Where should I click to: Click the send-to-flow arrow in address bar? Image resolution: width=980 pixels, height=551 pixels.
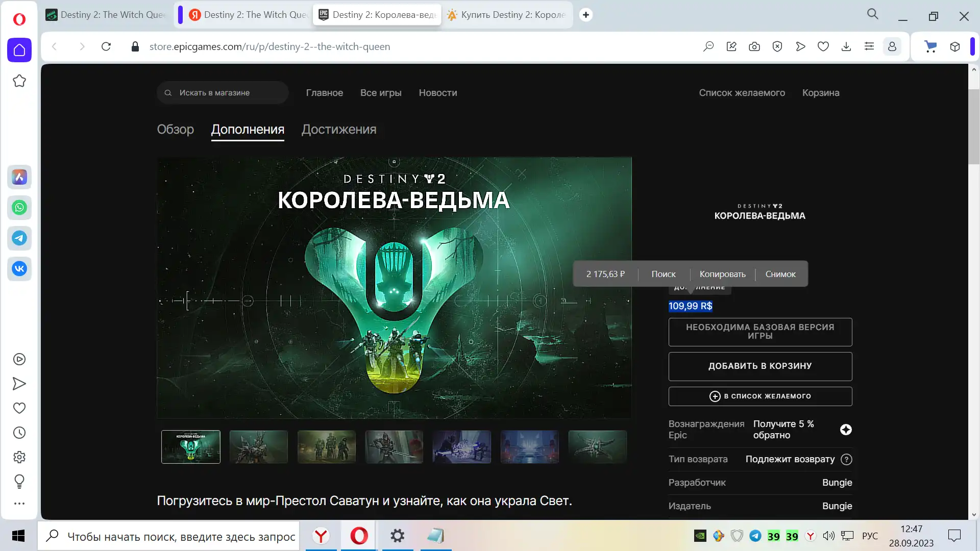click(800, 46)
